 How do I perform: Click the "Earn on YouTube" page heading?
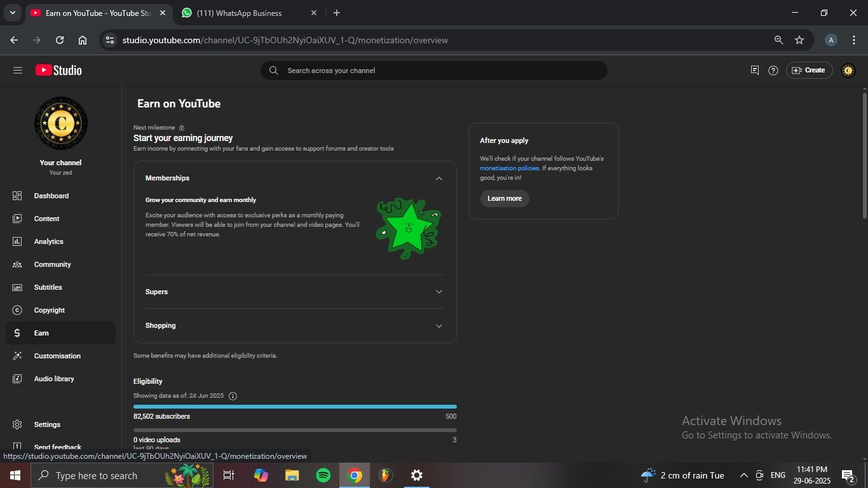pos(179,104)
